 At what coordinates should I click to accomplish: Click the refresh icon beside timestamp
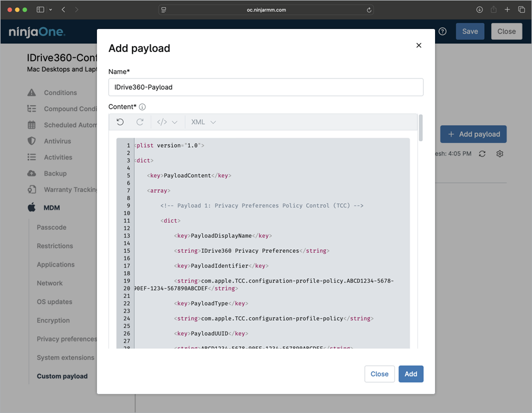482,154
